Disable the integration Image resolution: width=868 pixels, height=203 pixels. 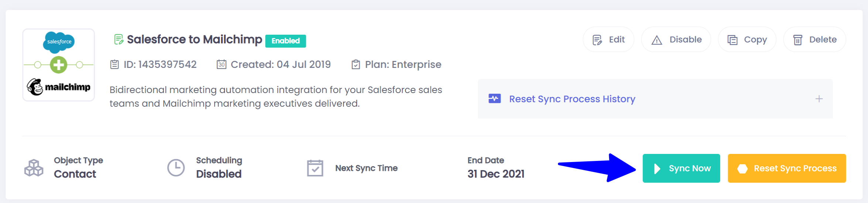click(676, 39)
